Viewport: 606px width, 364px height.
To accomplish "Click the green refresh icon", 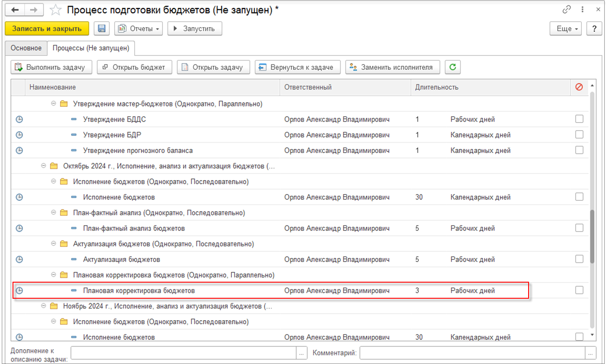I will [x=453, y=68].
